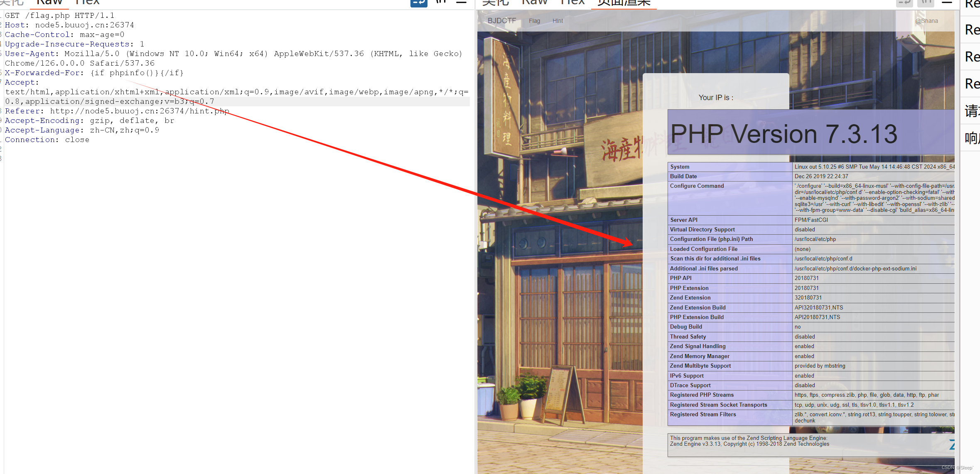Click the Referer header line in request

pos(116,111)
